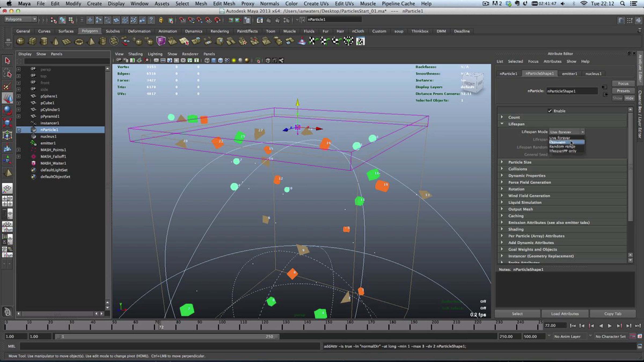Open the No Anim Layer dropdown
The image size is (644, 362).
[x=570, y=336]
